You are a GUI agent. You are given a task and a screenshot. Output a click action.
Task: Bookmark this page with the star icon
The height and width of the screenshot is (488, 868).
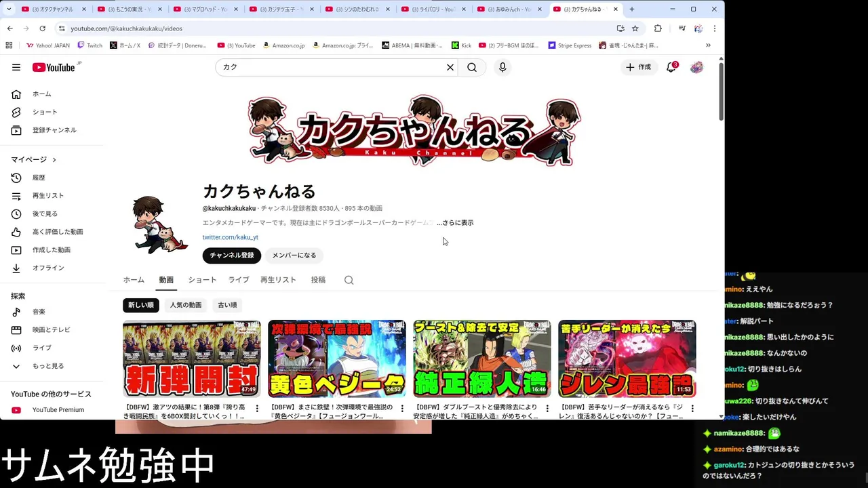coord(635,28)
